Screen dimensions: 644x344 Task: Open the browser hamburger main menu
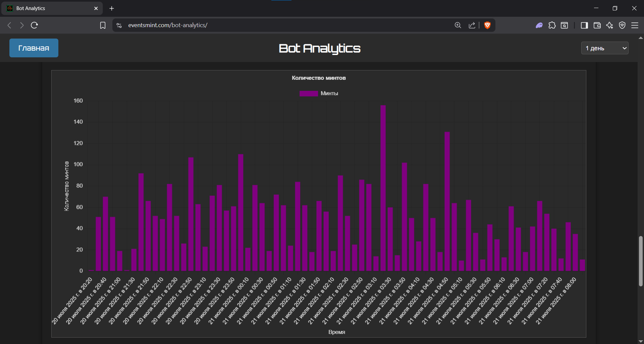coord(635,25)
